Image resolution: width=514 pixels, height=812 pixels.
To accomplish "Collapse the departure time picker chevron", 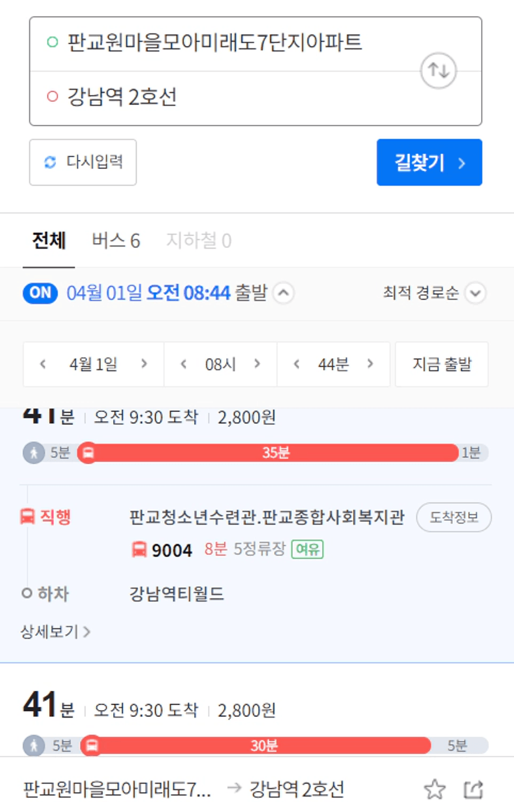I will click(283, 293).
